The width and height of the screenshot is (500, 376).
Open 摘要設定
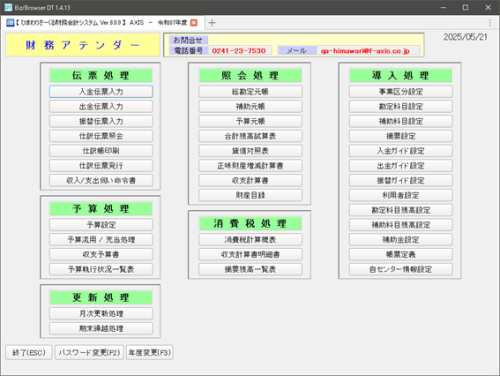[401, 136]
